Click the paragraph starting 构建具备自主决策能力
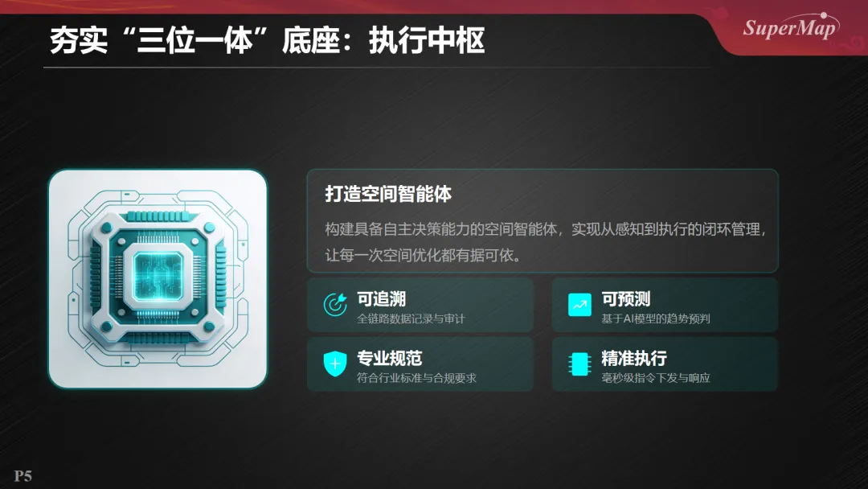Viewport: 868px width, 489px height. tap(545, 242)
